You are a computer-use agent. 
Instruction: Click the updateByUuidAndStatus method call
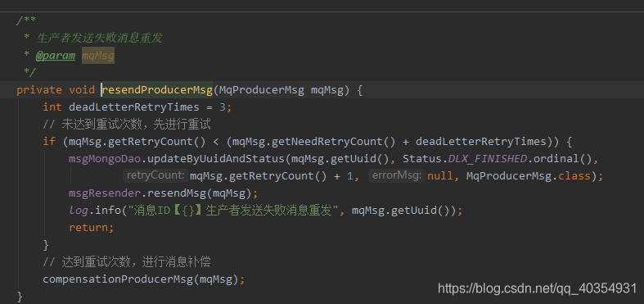point(216,158)
